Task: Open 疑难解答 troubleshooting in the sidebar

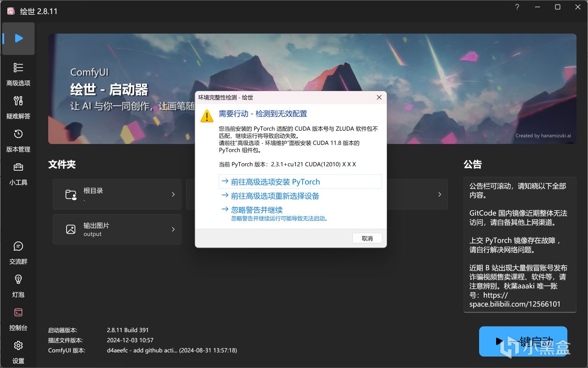Action: (x=18, y=108)
